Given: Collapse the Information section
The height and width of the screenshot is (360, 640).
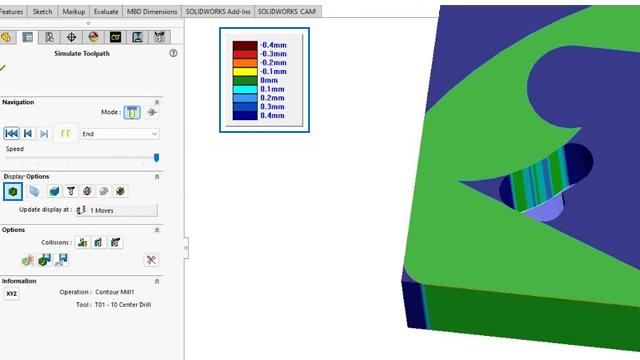Looking at the screenshot, I should 157,281.
